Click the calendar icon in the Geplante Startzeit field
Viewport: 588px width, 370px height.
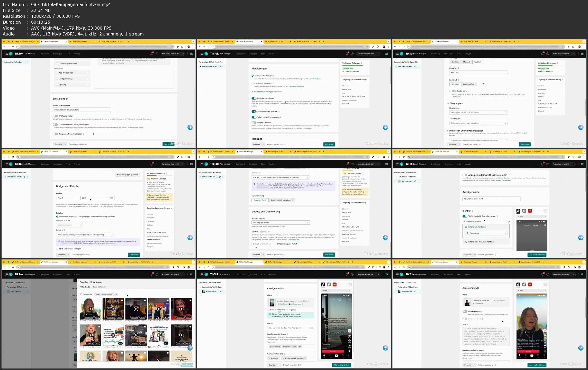(81, 225)
